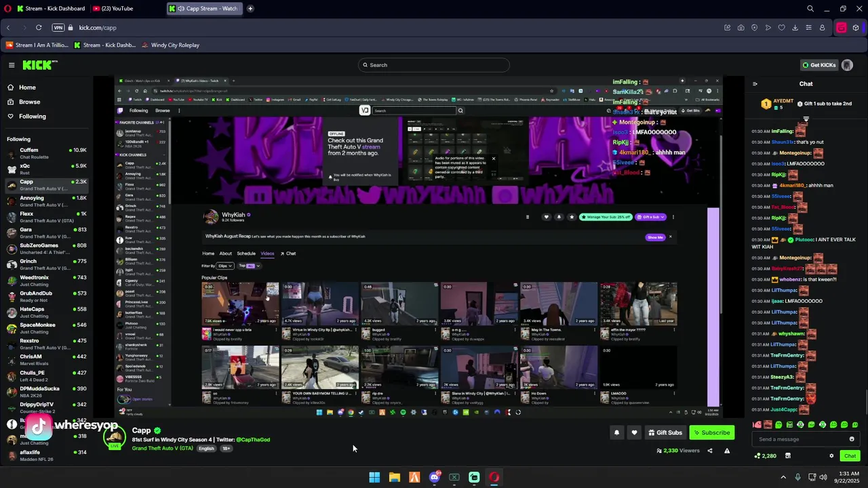
Task: Open Grinch's channel in Following list
Action: pyautogui.click(x=46, y=264)
